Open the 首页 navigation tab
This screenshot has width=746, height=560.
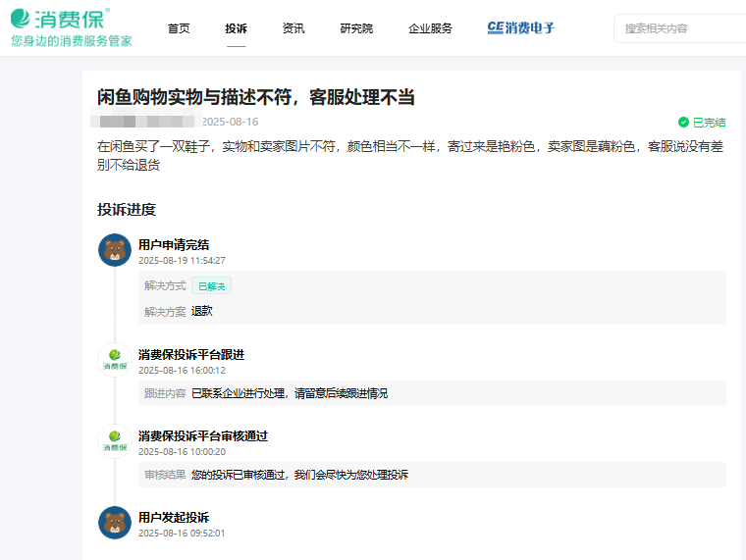[179, 28]
